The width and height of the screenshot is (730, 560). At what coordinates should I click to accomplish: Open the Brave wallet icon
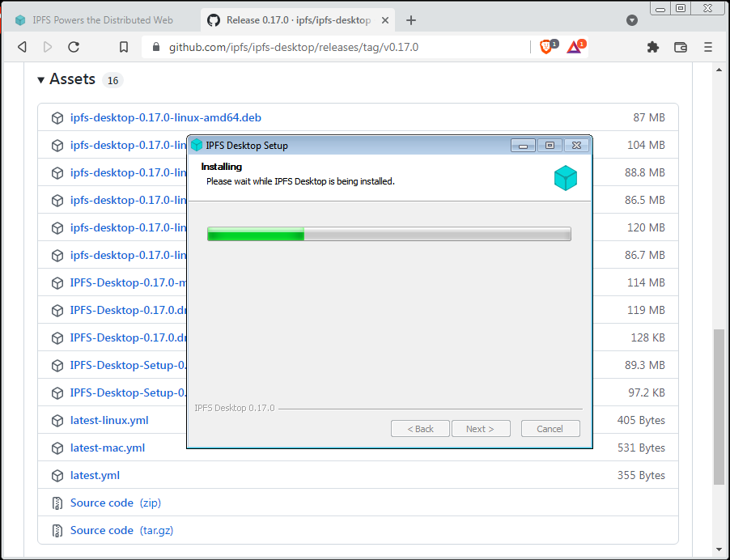pyautogui.click(x=680, y=47)
